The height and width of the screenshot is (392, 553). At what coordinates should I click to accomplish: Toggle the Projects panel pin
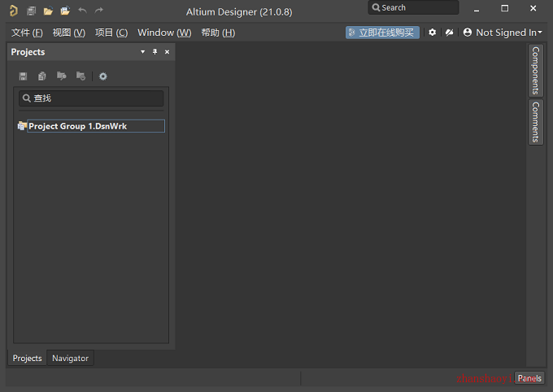coord(155,52)
